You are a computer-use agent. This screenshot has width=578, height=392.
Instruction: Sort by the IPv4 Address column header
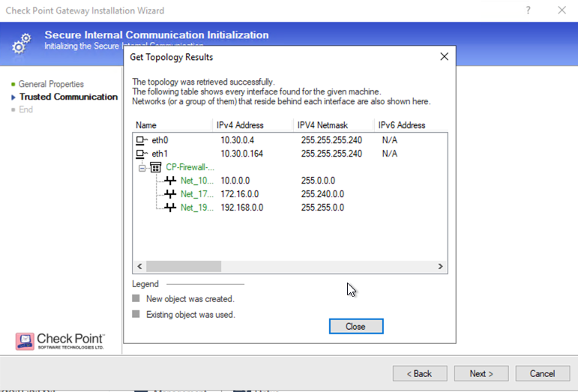[253, 125]
